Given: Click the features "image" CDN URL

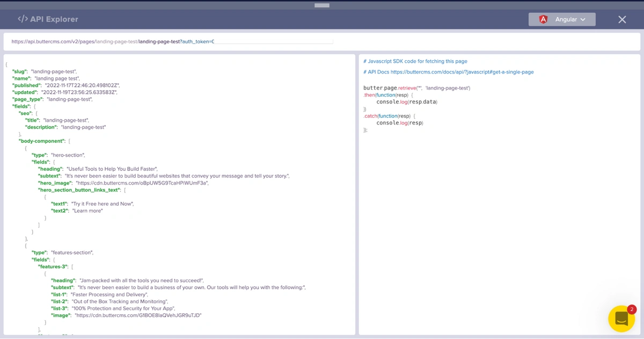Looking at the screenshot, I should coord(138,315).
